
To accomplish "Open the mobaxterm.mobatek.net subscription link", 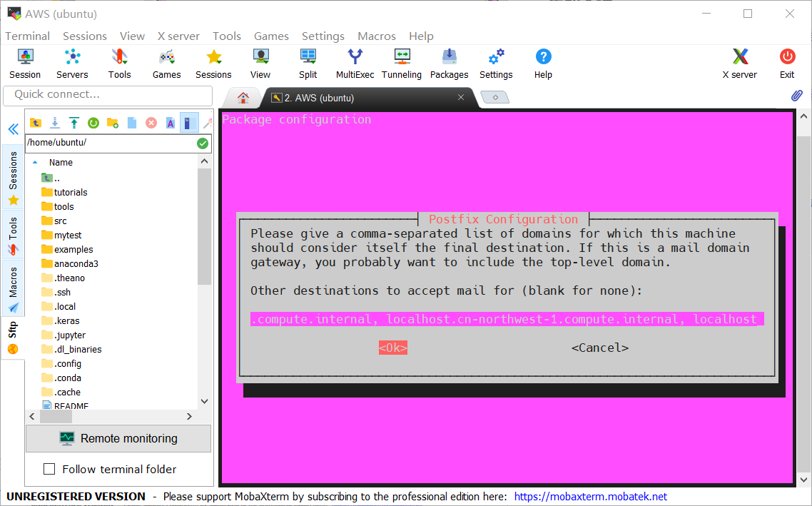I will [590, 496].
